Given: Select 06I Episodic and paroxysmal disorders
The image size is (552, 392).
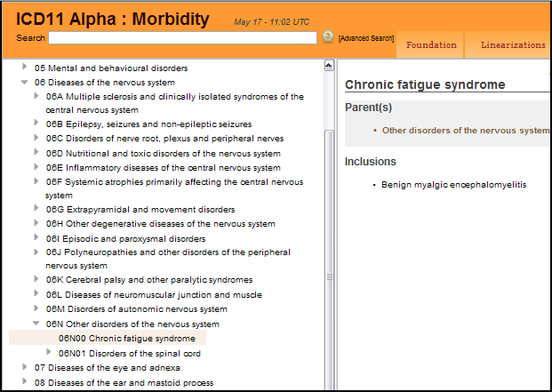Looking at the screenshot, I should coord(125,238).
